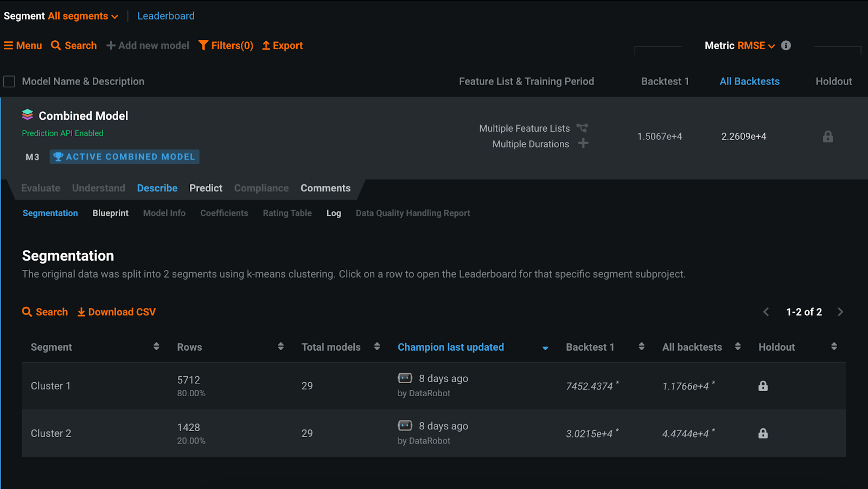Click the 4.4744e+4 all backtests value
The image size is (868, 489).
(686, 434)
